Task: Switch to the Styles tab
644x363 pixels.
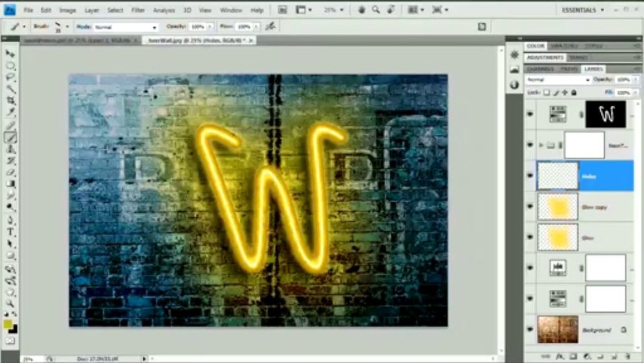Action: [594, 46]
